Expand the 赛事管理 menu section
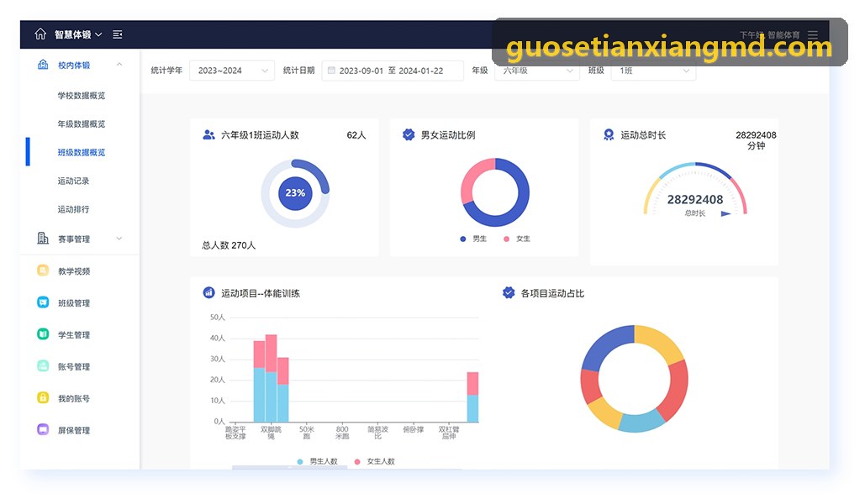 coord(79,239)
